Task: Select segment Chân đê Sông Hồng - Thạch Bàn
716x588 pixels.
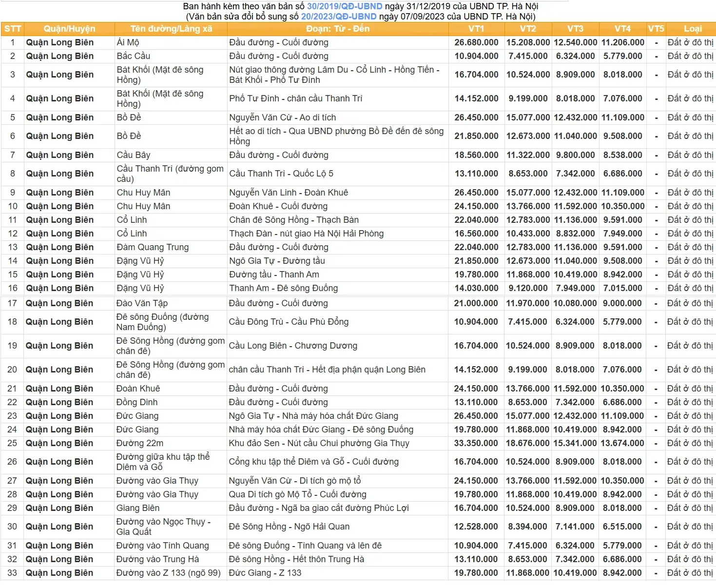Action: [294, 220]
